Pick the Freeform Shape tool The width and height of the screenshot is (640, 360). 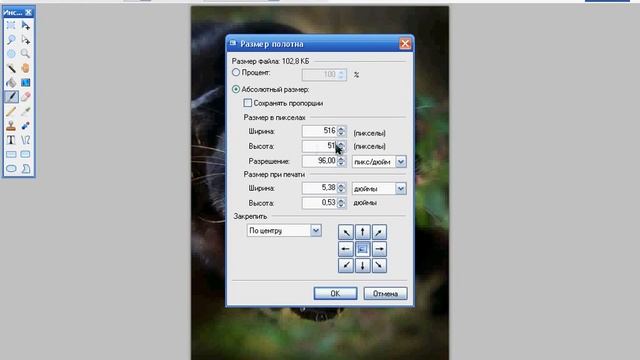[25, 168]
